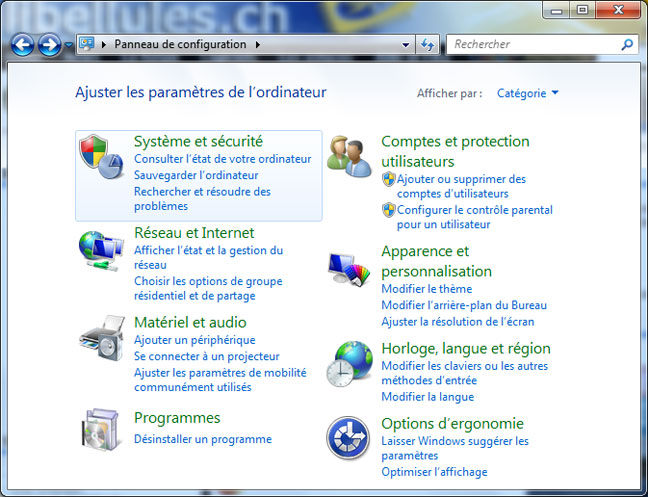Close the Panneau de configuration window

point(618,10)
